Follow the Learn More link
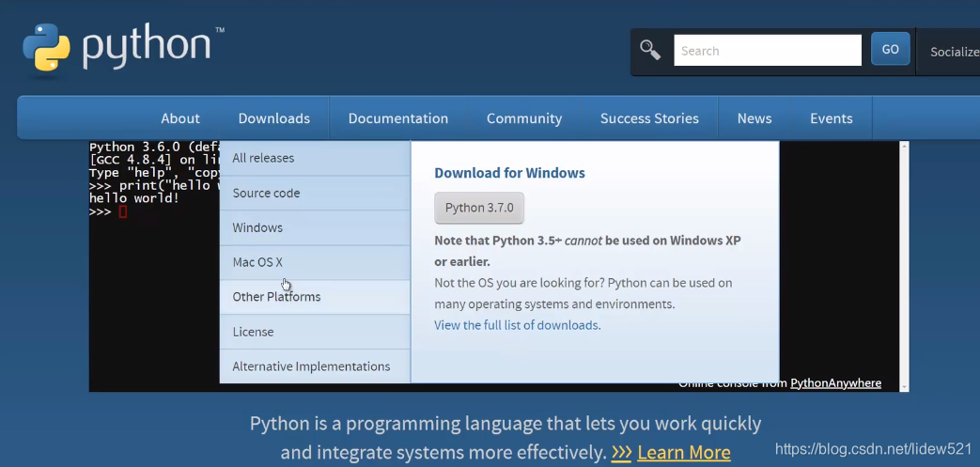Image resolution: width=980 pixels, height=467 pixels. [684, 452]
